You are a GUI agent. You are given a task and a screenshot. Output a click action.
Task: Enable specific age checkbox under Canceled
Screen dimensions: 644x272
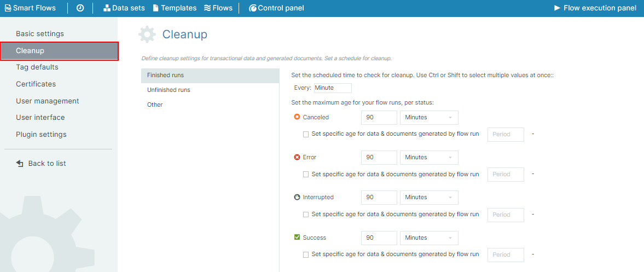305,134
